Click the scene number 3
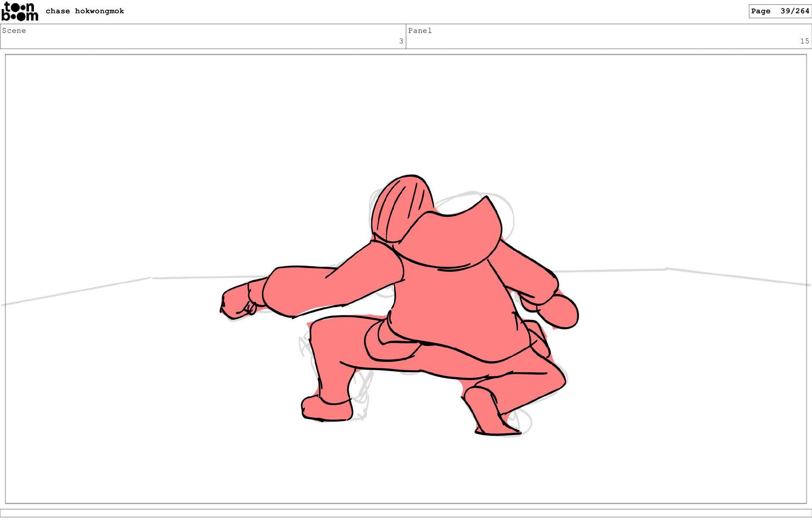Viewport: 812px width, 525px height. [x=401, y=41]
